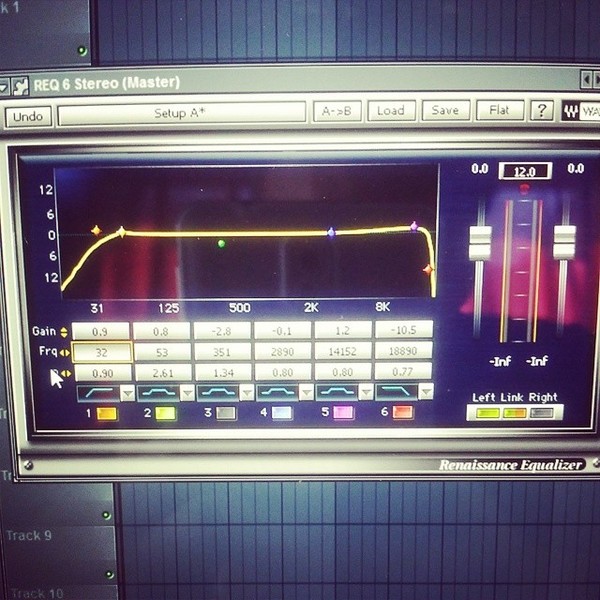This screenshot has height=600, width=600.
Task: Toggle band 6 red enable button
Action: click(x=403, y=412)
